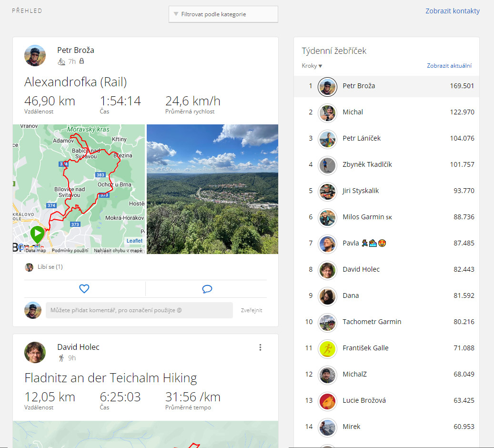This screenshot has width=494, height=448.
Task: Click Zbyněk Tkadlčík's leaderboard avatar
Action: 327,165
